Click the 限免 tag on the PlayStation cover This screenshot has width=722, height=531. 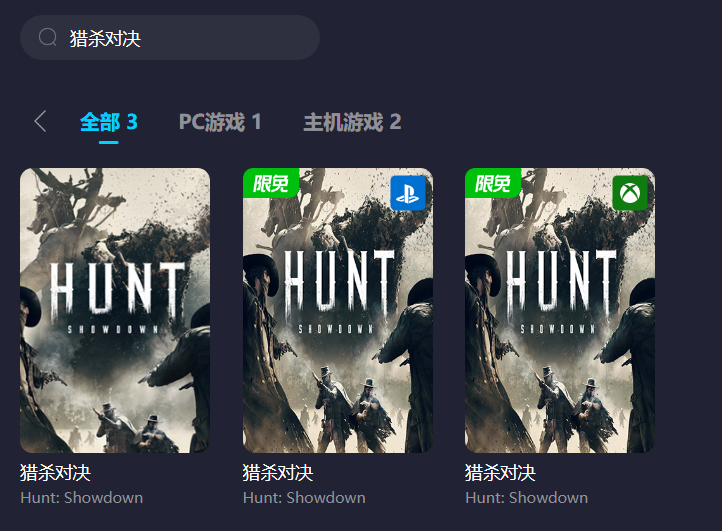[x=271, y=183]
